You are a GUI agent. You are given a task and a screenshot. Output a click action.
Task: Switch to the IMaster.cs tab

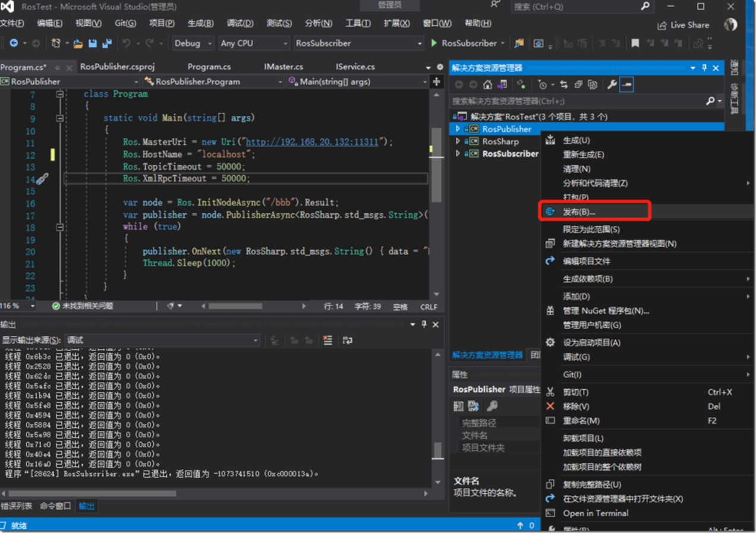(x=283, y=67)
